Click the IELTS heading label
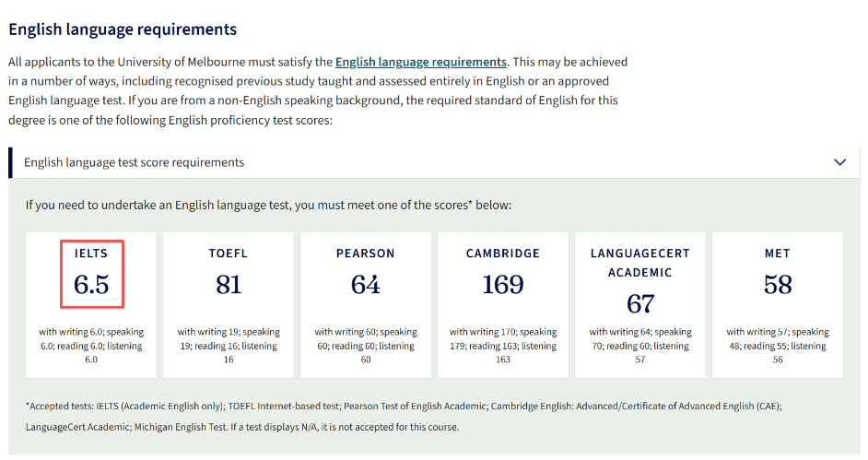Viewport: 868px width, 460px height. (x=91, y=254)
